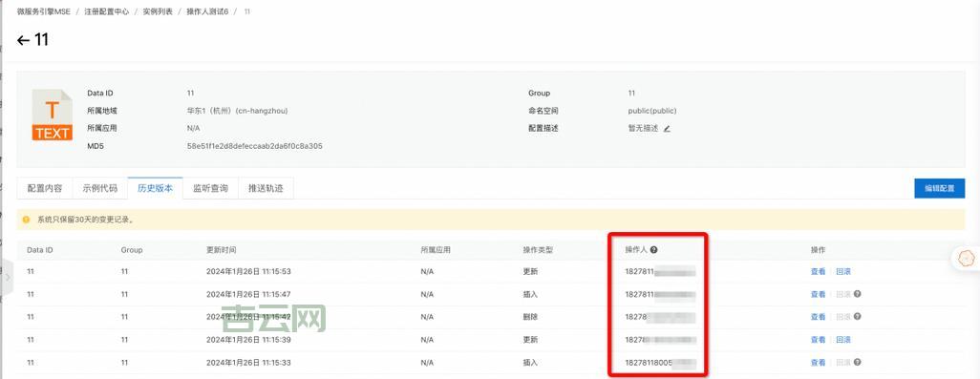Click the 操作人 column header
Viewport: 980px width, 379px height.
pos(636,250)
